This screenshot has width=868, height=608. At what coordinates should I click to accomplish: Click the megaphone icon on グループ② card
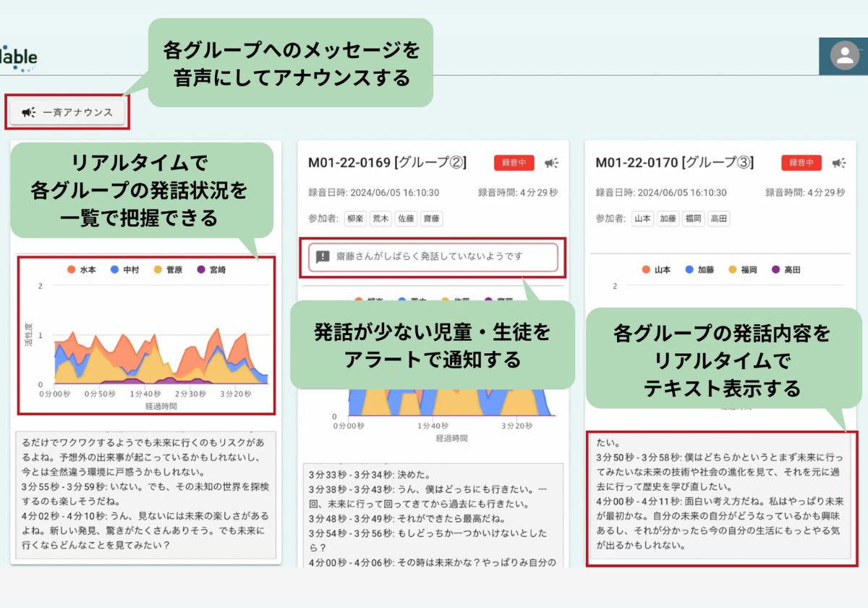pos(552,163)
